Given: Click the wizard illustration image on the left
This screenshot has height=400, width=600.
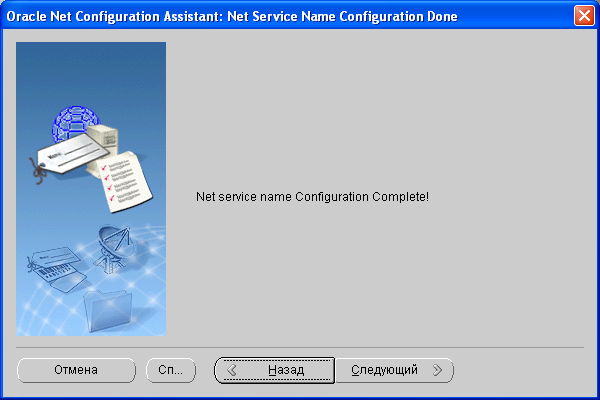Looking at the screenshot, I should tap(91, 189).
